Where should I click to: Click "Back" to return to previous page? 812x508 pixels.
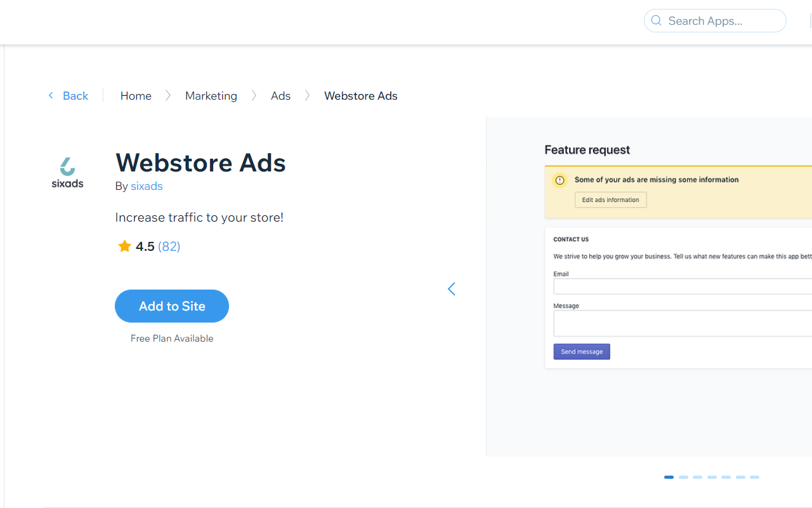click(x=75, y=95)
